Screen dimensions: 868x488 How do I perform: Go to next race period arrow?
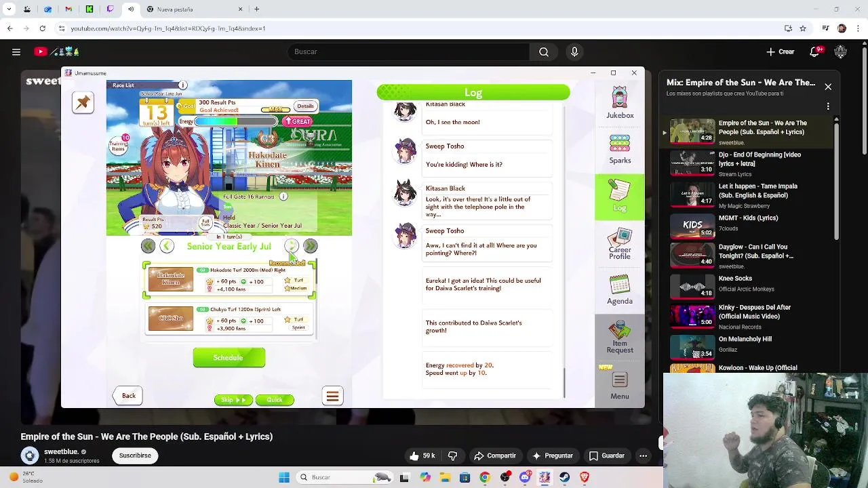tap(292, 246)
